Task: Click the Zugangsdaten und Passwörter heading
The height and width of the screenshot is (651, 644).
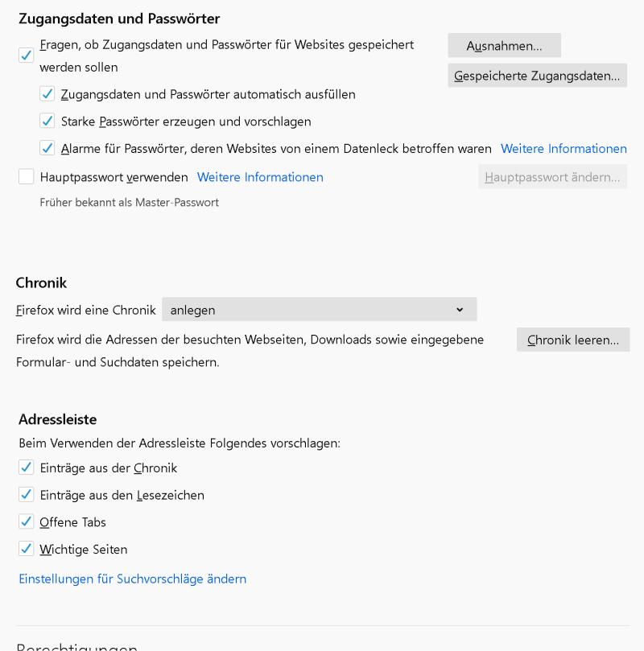Action: (x=119, y=19)
